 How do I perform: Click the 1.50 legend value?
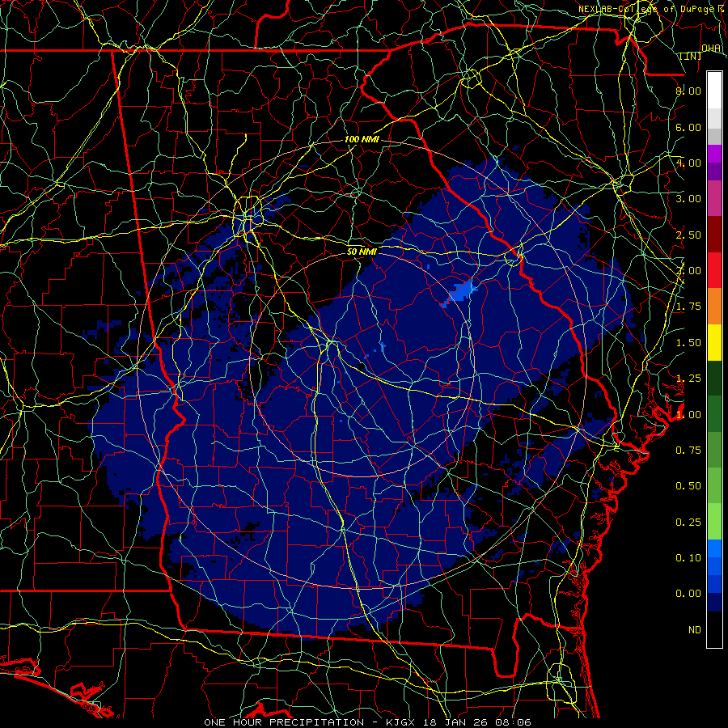[x=688, y=343]
